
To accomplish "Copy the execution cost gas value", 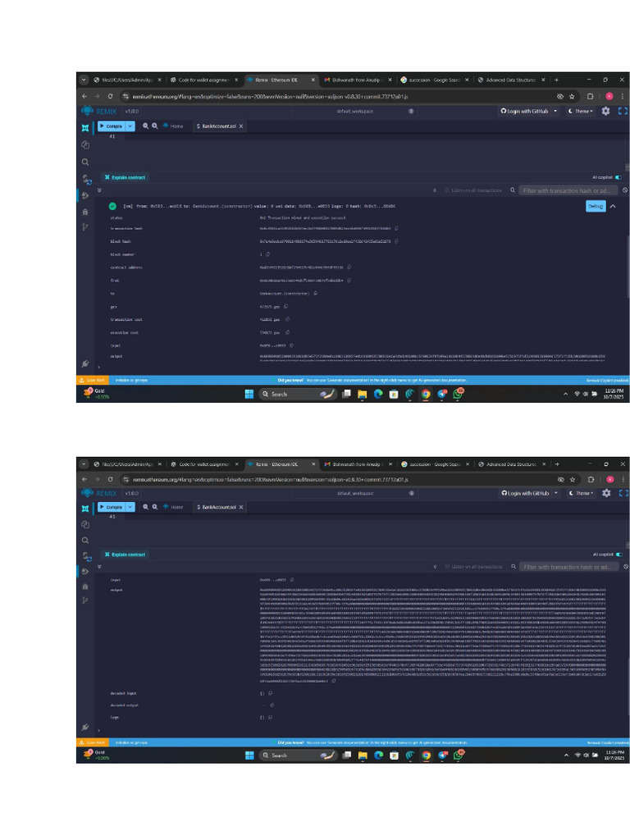I will (x=287, y=332).
